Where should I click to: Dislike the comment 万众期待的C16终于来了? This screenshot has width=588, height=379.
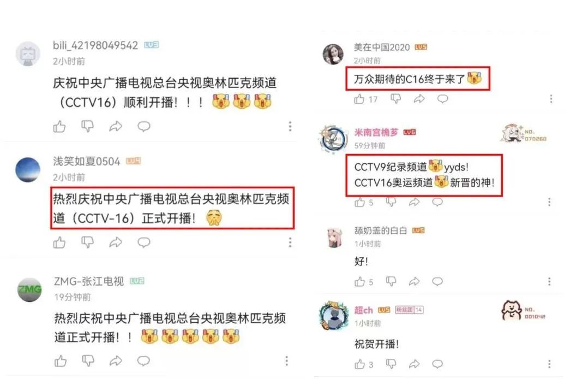click(395, 99)
